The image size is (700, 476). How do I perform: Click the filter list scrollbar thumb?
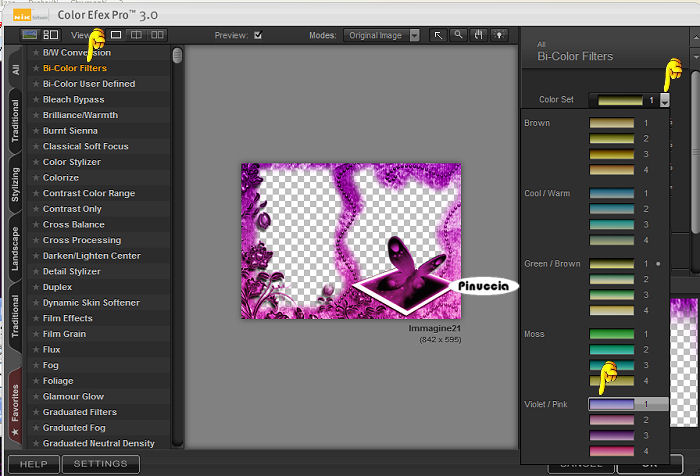[x=177, y=55]
